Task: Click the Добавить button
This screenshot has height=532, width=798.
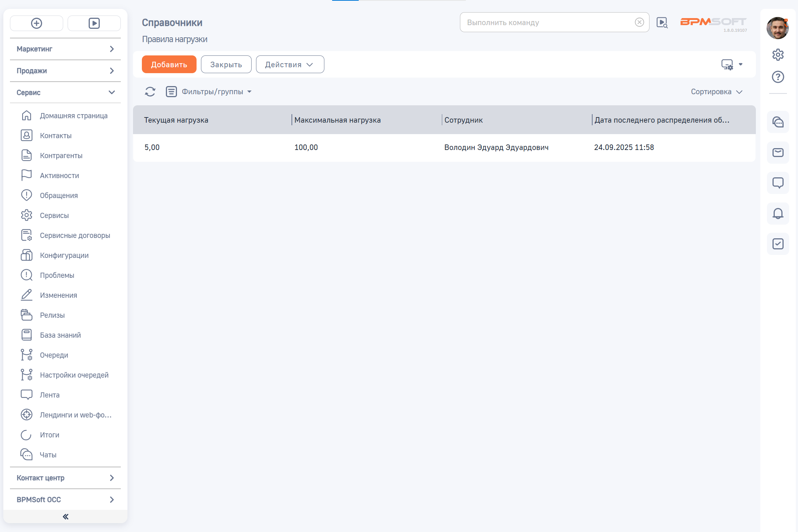Action: pyautogui.click(x=169, y=65)
